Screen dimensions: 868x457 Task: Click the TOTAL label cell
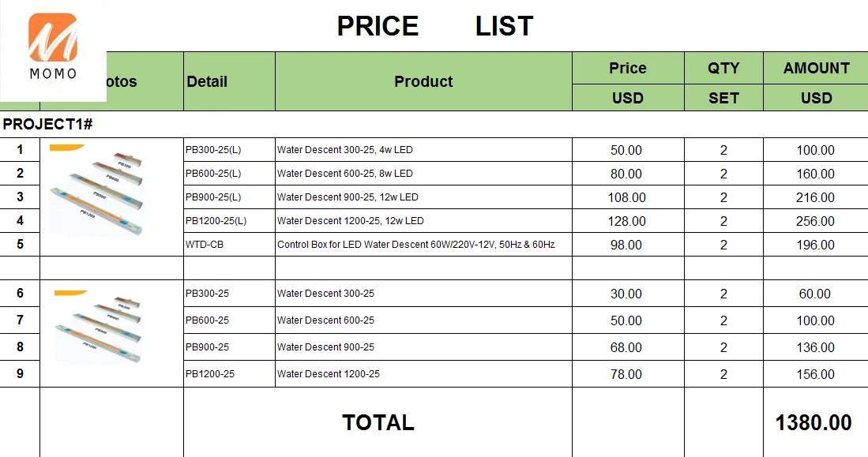click(378, 422)
